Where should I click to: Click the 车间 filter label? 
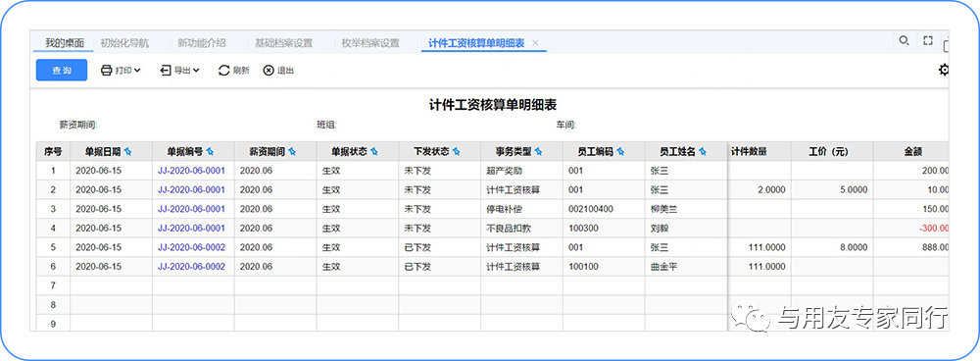coord(566,125)
